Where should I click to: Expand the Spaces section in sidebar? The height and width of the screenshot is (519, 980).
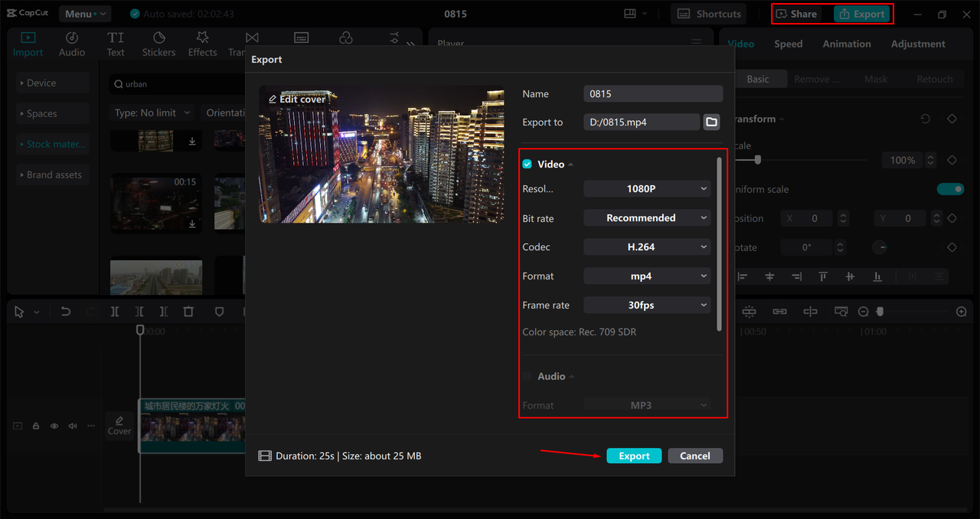53,113
